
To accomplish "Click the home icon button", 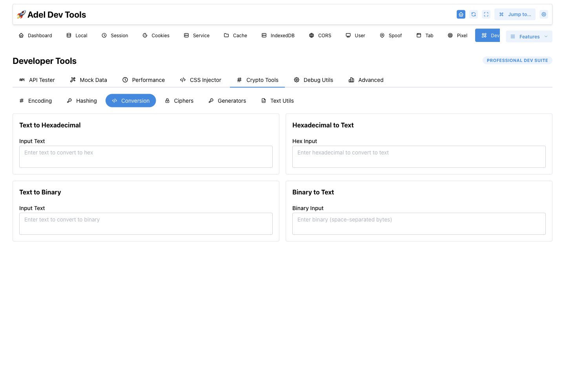I will click(x=461, y=15).
